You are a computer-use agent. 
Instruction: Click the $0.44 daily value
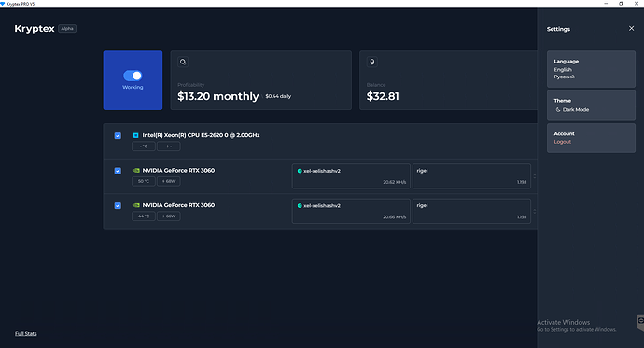[x=278, y=96]
